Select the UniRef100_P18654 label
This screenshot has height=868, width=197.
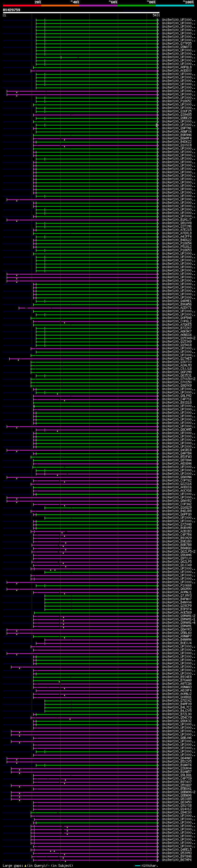click(x=177, y=243)
